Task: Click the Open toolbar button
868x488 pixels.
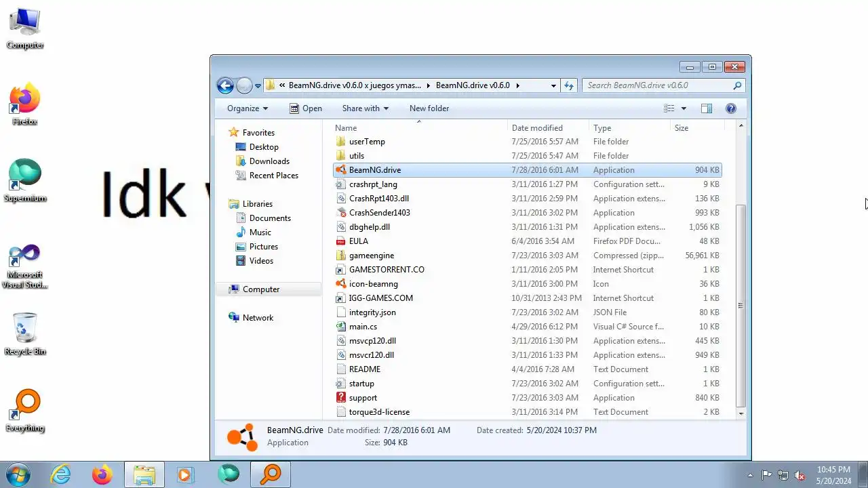Action: (306, 108)
